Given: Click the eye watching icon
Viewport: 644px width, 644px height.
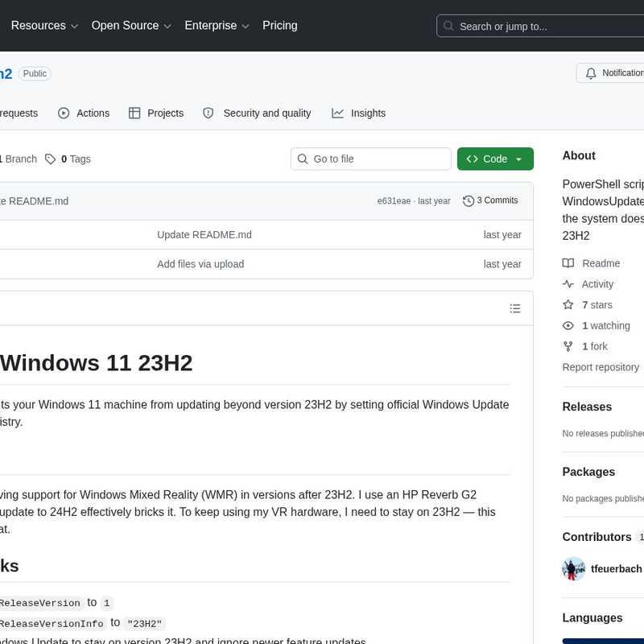Looking at the screenshot, I should pos(568,326).
